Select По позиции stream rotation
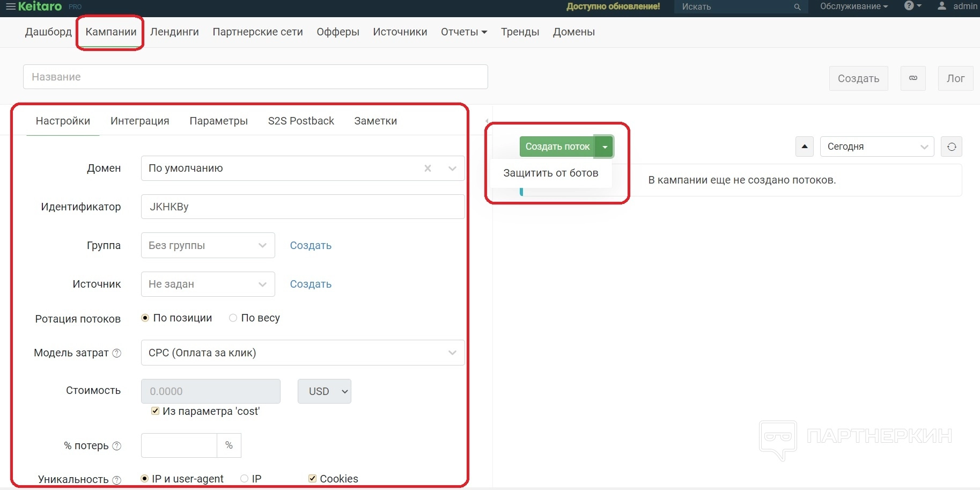Viewport: 980px width, 490px height. tap(145, 318)
